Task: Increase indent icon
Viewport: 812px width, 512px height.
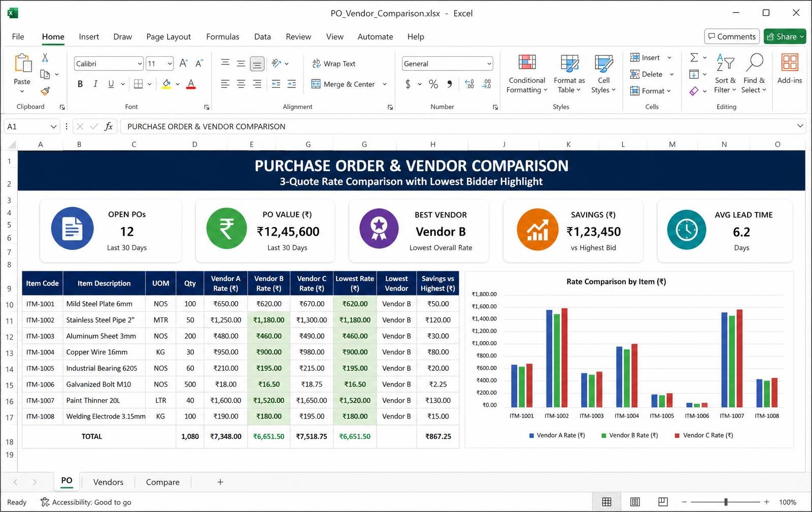Action: click(292, 84)
